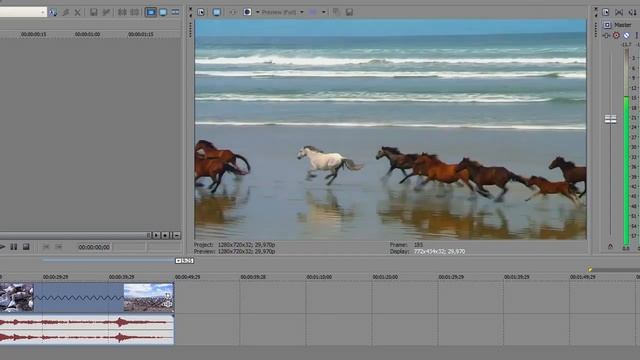
Task: Click the timeline loop region bar above ruler
Action: pos(108,260)
